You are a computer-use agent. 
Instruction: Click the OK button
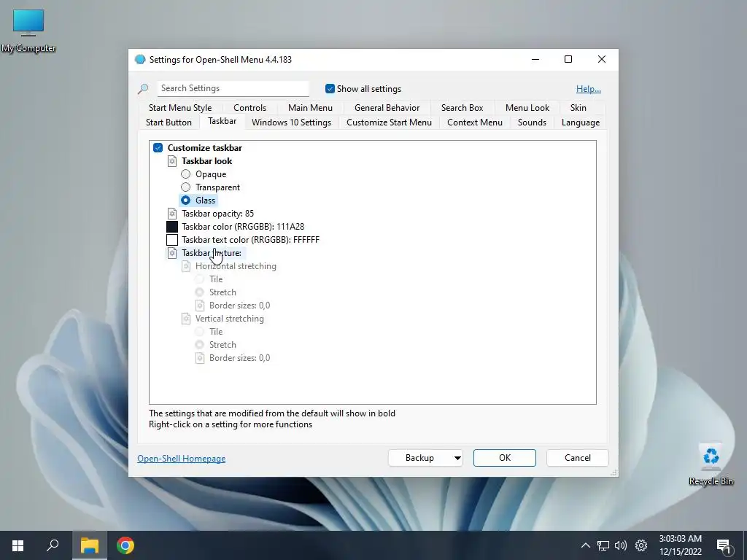point(505,458)
